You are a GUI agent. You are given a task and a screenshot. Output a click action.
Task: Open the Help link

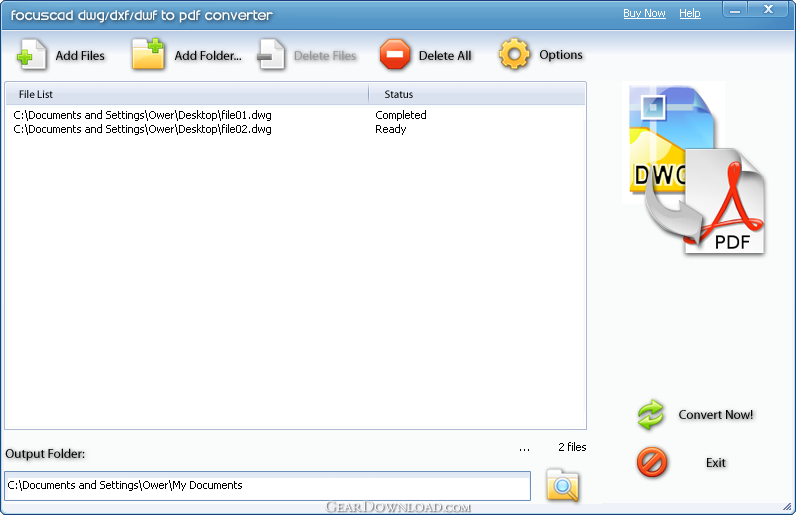(x=690, y=13)
